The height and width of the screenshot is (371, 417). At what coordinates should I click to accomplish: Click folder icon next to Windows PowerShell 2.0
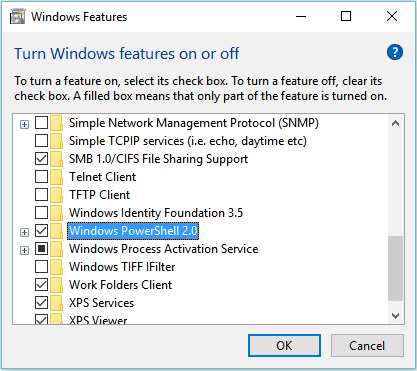click(57, 231)
